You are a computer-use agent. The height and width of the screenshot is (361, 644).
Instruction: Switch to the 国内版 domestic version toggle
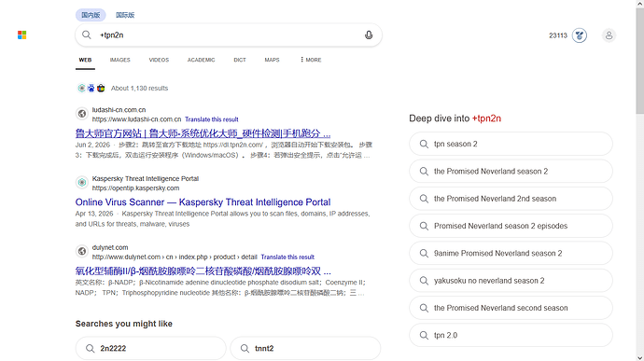[91, 15]
